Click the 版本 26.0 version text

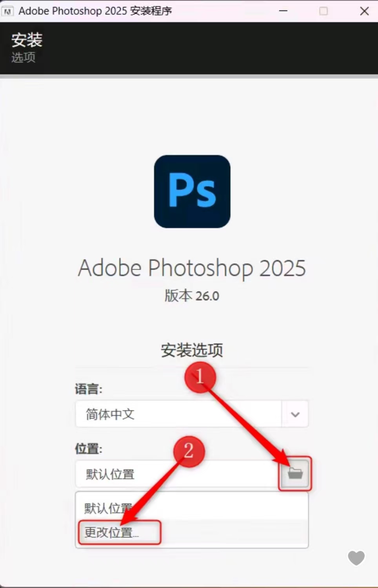(192, 296)
